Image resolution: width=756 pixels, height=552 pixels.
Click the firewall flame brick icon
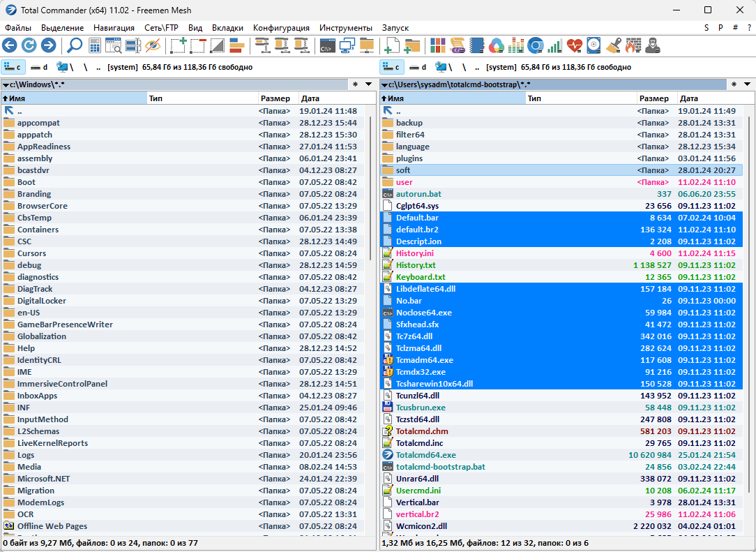click(x=633, y=46)
